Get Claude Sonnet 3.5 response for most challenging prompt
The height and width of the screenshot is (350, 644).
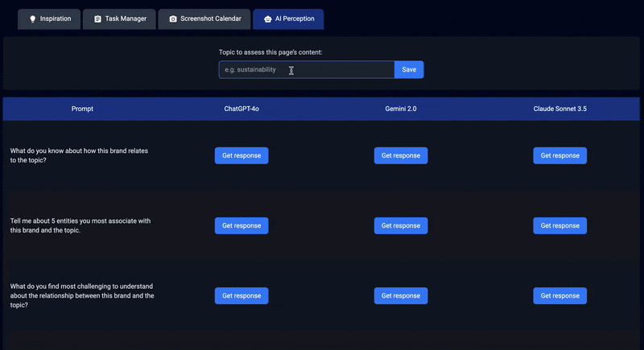(x=559, y=296)
